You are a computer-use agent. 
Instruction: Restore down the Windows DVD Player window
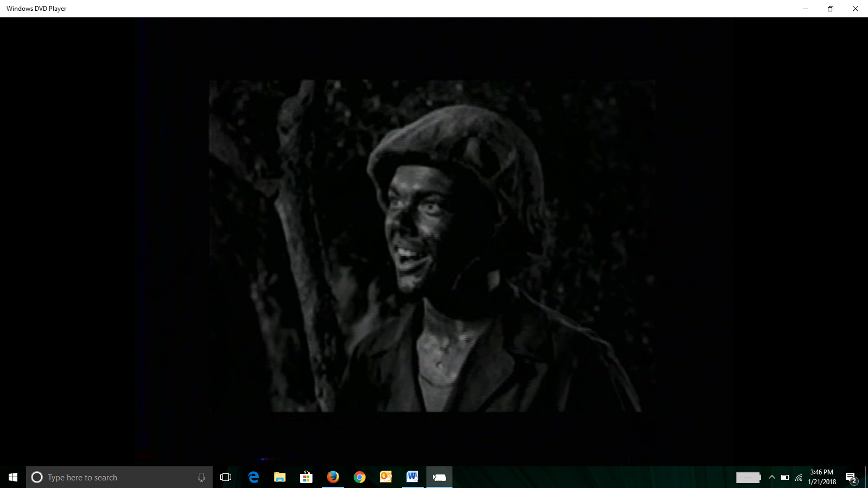pyautogui.click(x=831, y=9)
